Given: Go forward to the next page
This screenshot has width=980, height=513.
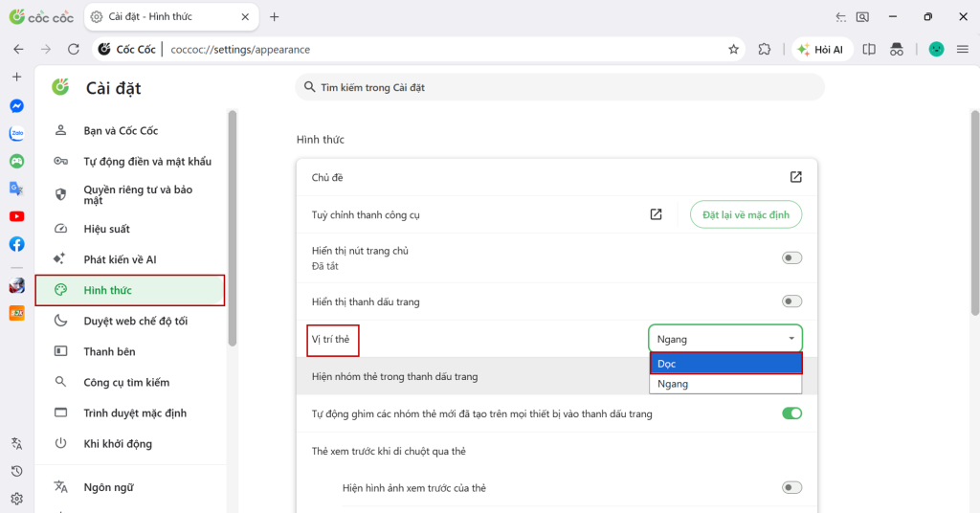Looking at the screenshot, I should pos(46,50).
